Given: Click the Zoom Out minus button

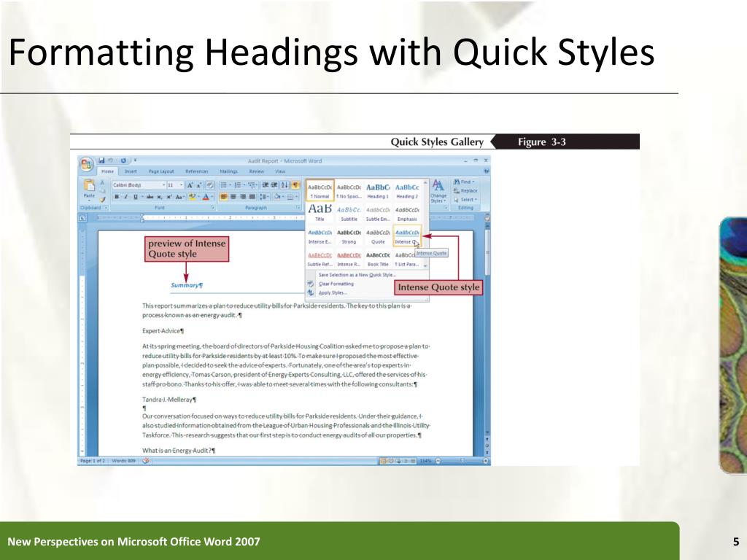Looking at the screenshot, I should pos(438,461).
